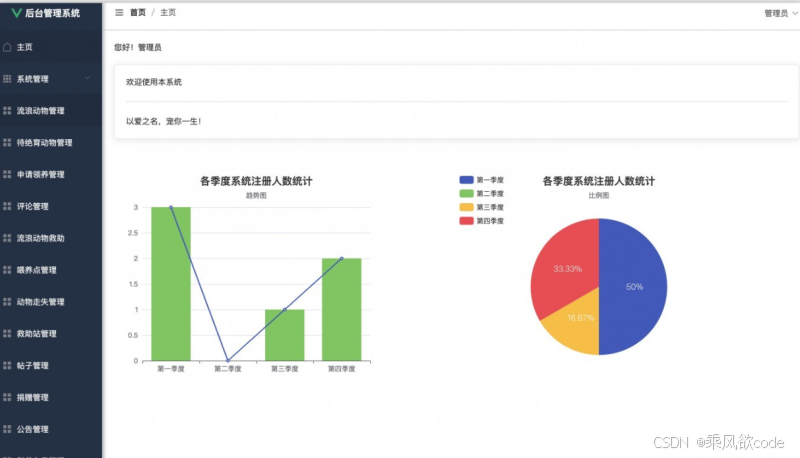Open the 帖子管理 menu item
This screenshot has height=458, width=800.
tap(51, 366)
